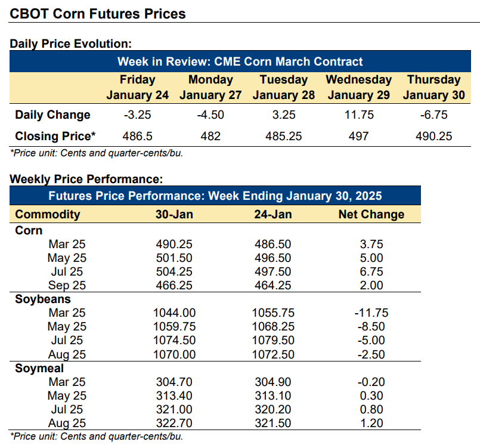Screen dimensions: 480x448
Task: Select the Commodity column header
Action: click(48, 214)
